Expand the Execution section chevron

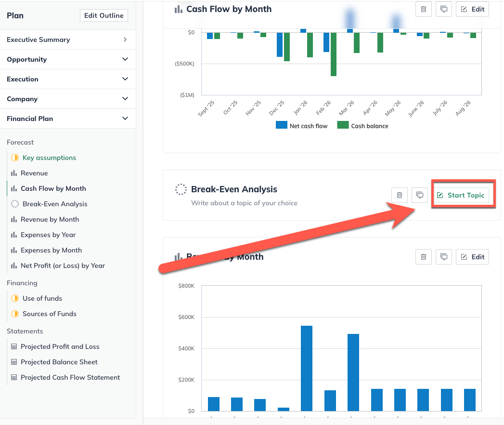125,79
